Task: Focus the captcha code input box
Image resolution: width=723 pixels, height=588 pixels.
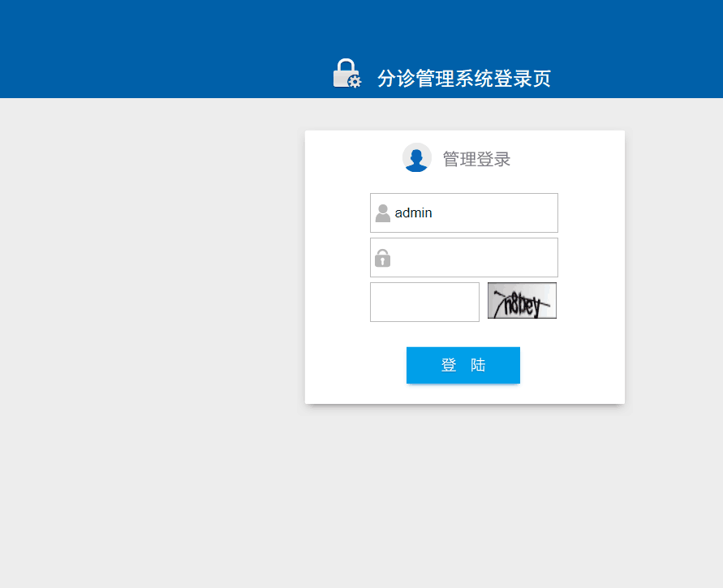Action: [424, 303]
